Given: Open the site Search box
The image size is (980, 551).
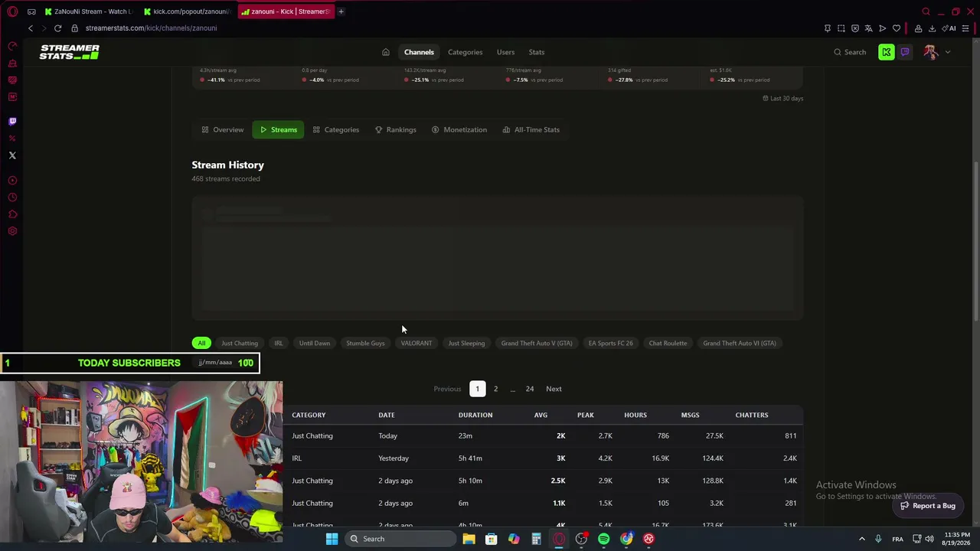Looking at the screenshot, I should coord(850,52).
